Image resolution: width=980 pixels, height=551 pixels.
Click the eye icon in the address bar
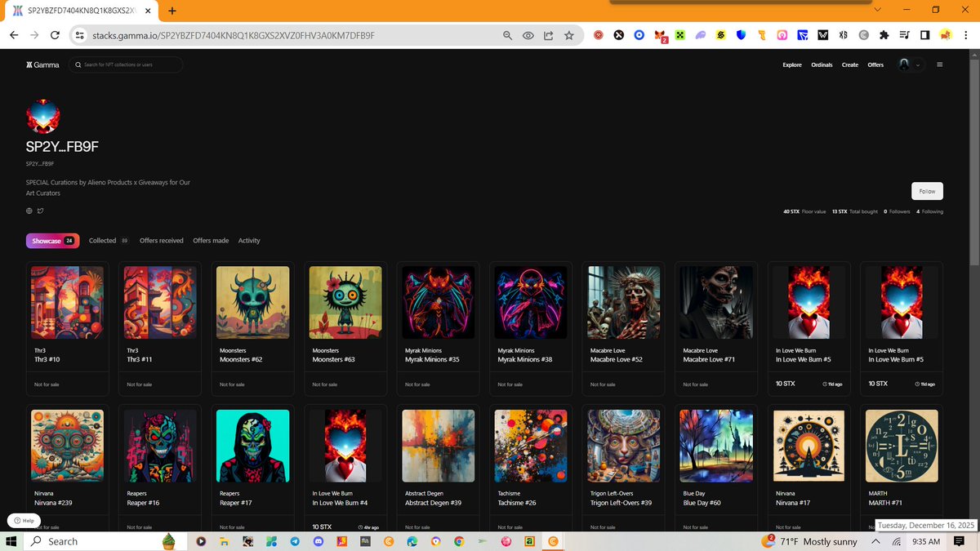[x=528, y=35]
